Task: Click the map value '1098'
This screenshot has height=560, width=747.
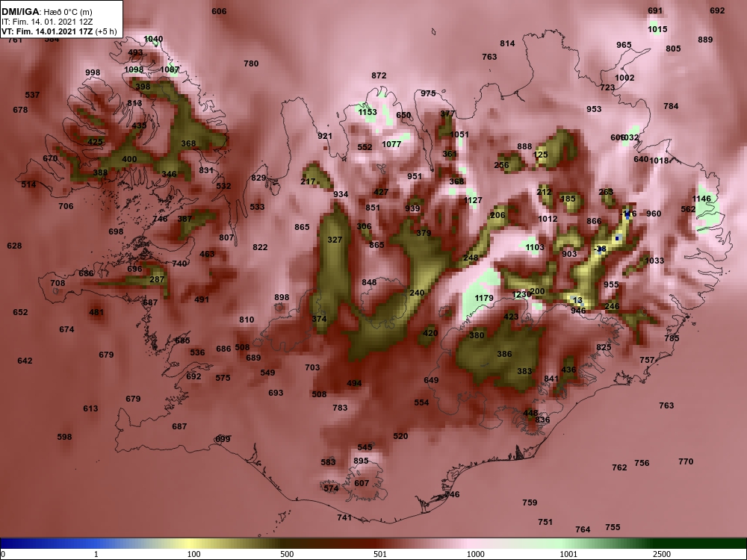Action: point(134,69)
